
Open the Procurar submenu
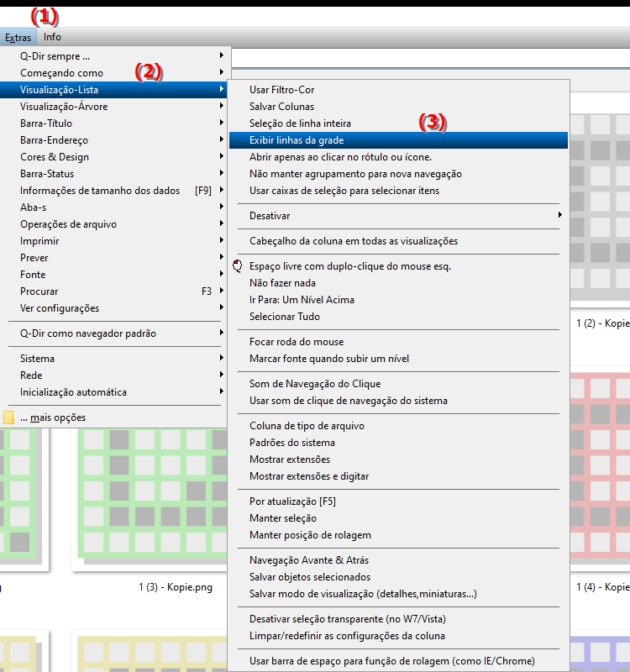(x=114, y=291)
